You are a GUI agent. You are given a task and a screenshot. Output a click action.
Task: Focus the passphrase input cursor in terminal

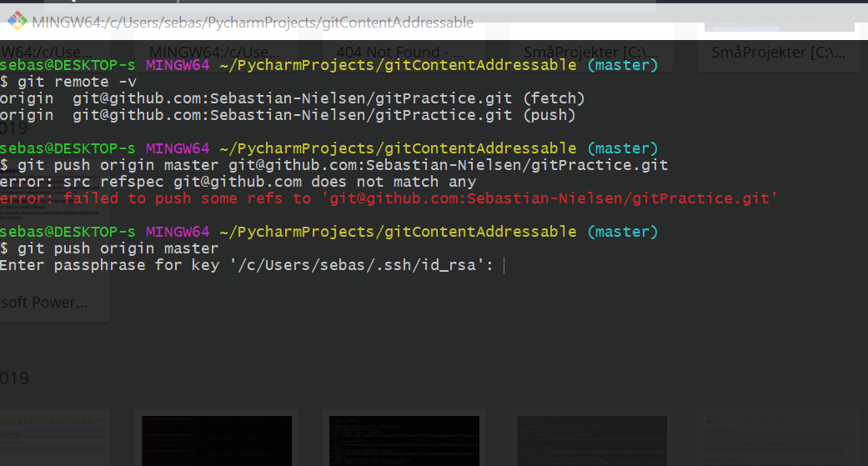(504, 266)
